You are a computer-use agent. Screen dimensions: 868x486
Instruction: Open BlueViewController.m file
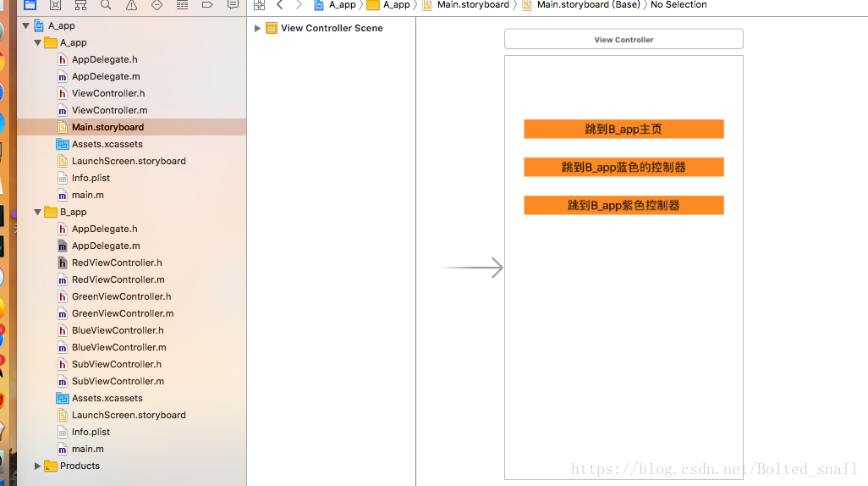[119, 347]
